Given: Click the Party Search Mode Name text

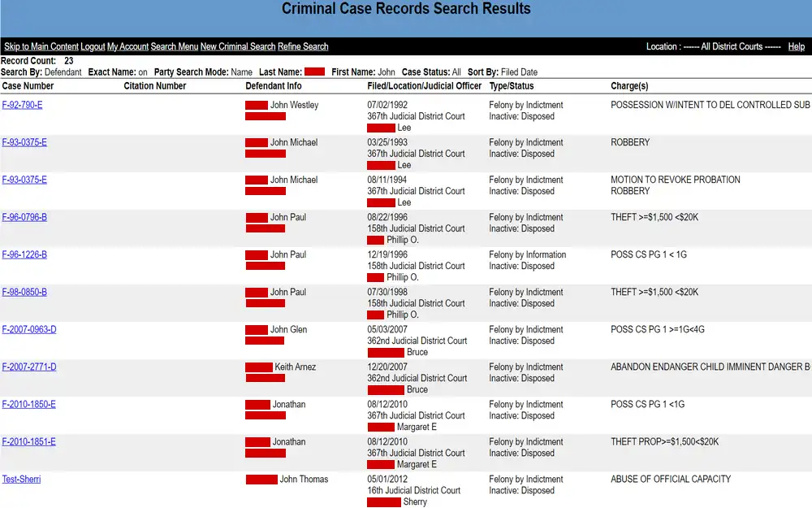Looking at the screenshot, I should [x=203, y=72].
